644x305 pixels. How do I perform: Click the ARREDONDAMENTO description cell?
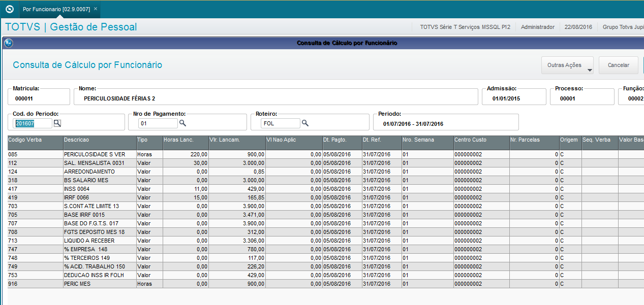click(x=100, y=172)
